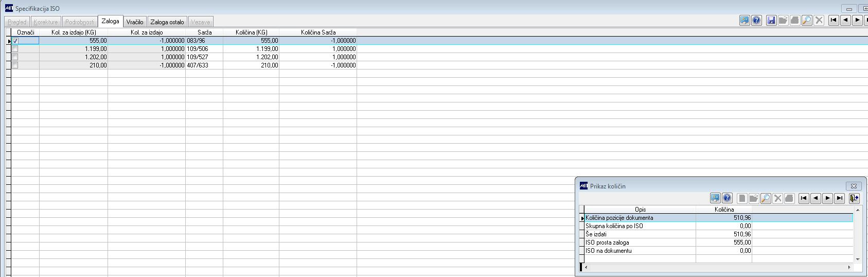The image size is (868, 277).
Task: Open the Zaloga ostalo tab
Action: pos(167,22)
